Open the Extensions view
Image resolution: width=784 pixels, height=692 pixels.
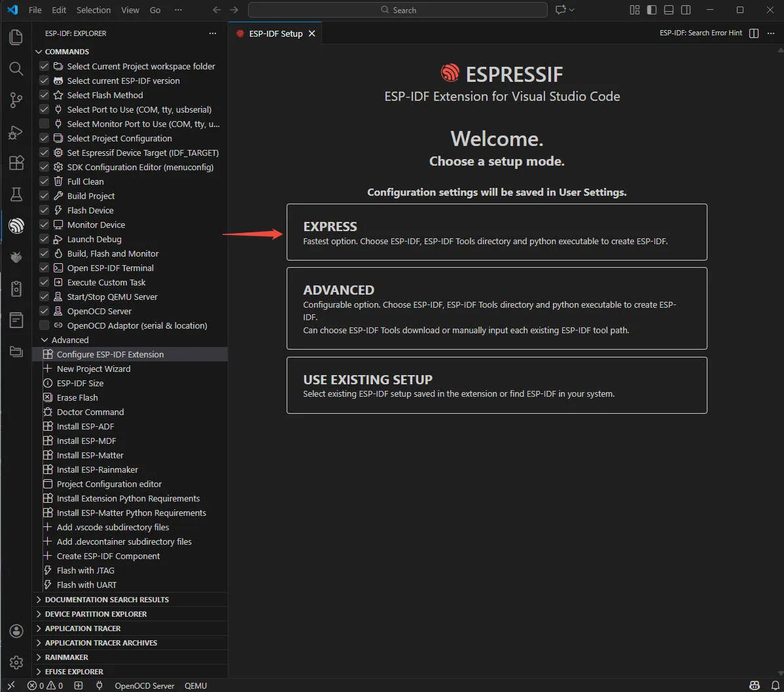[16, 163]
